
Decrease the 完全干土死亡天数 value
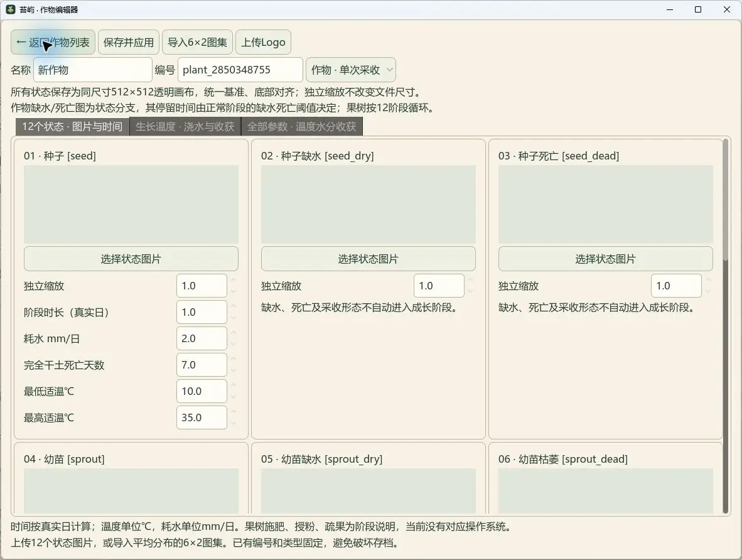234,370
